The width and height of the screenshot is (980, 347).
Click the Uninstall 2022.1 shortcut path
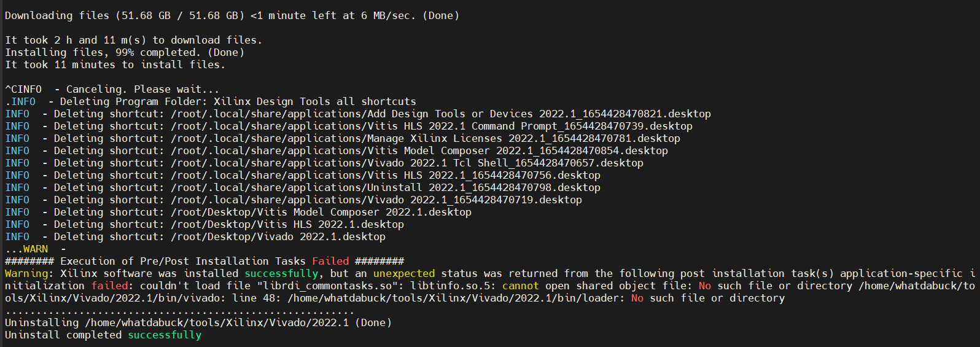point(385,187)
